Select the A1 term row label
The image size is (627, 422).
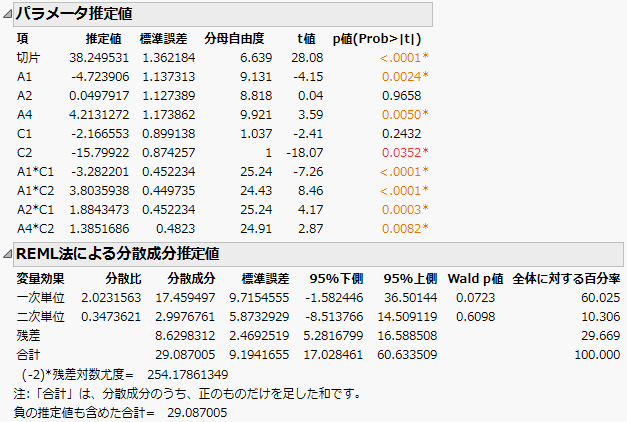tap(24, 76)
